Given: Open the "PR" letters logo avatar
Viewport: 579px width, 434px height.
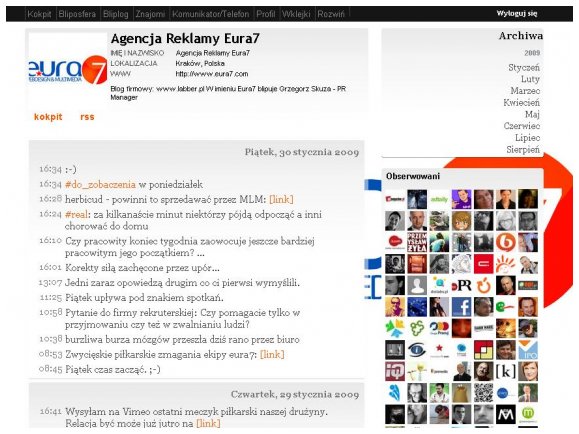Looking at the screenshot, I should 461,286.
